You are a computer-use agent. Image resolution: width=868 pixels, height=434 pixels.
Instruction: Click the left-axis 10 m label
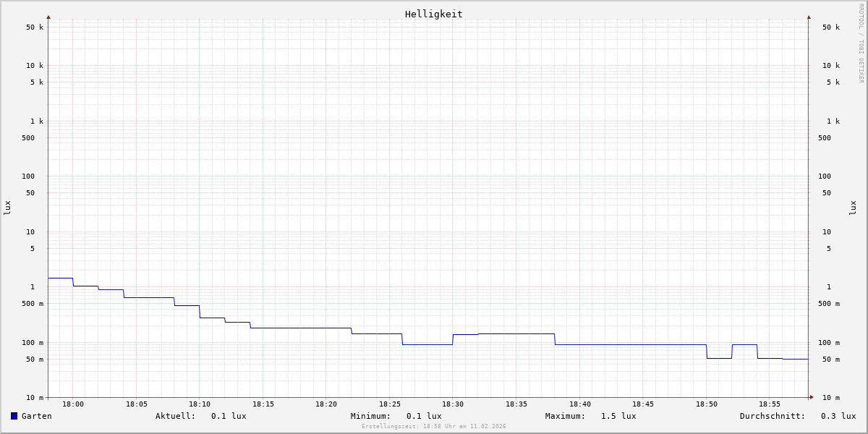tap(35, 398)
